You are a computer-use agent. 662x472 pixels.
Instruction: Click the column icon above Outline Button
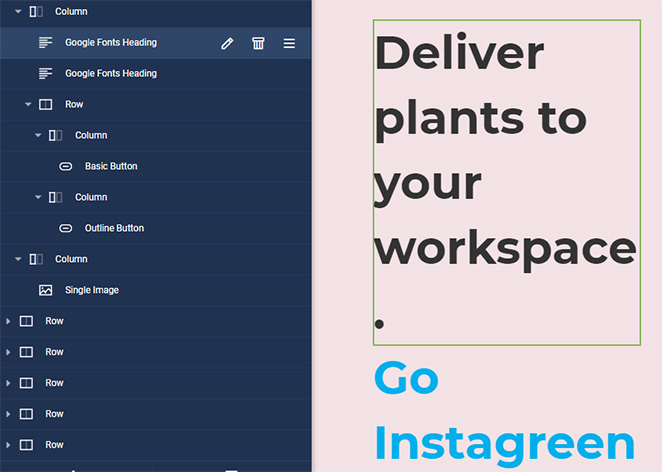(x=55, y=197)
